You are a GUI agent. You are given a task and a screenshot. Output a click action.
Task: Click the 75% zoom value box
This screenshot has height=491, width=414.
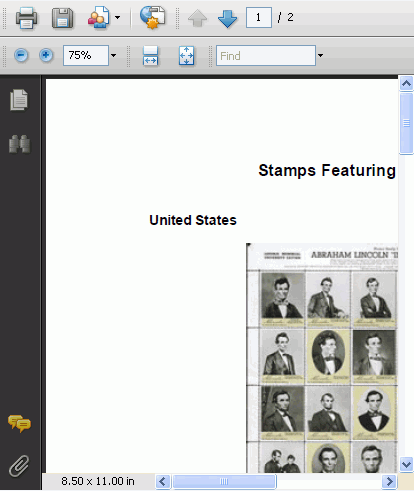point(86,55)
